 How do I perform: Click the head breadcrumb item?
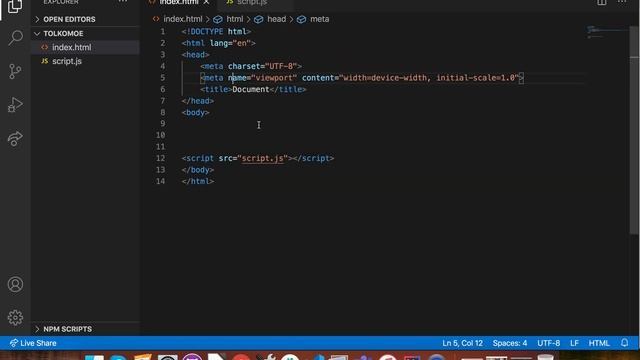point(276,19)
